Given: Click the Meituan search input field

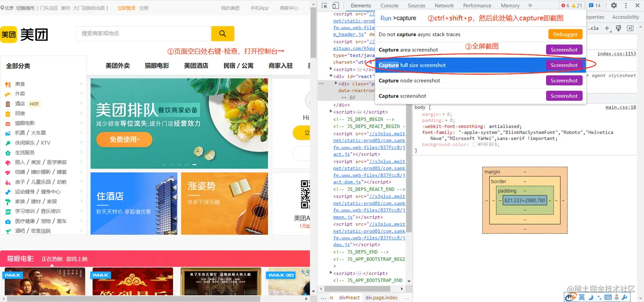Looking at the screenshot, I should [x=144, y=34].
